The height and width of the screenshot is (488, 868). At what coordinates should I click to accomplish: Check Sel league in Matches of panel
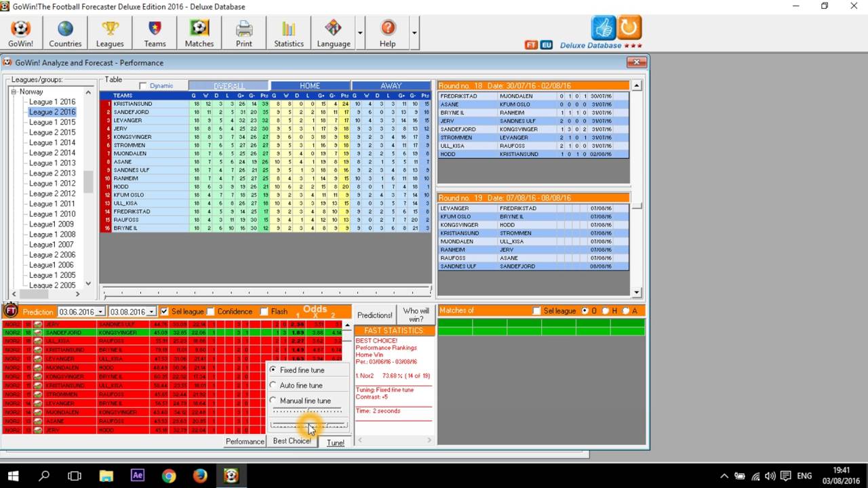[x=537, y=311]
